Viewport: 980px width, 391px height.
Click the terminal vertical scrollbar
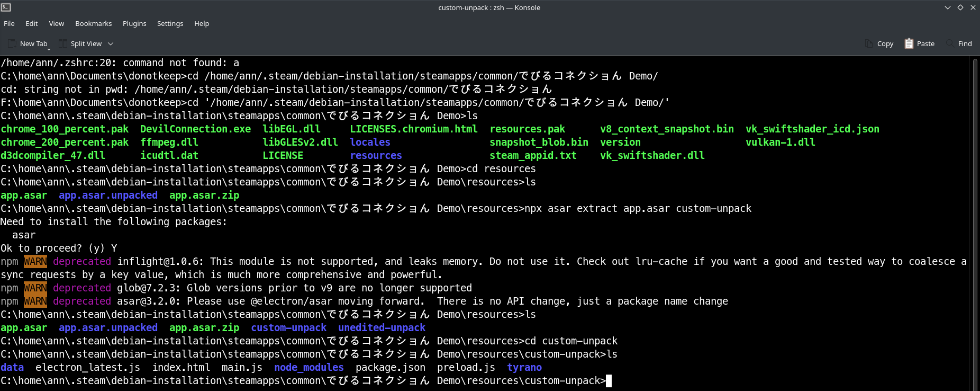click(x=975, y=223)
